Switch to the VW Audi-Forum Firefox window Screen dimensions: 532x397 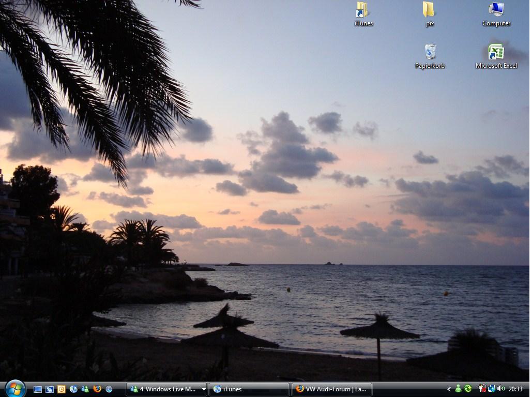point(331,389)
